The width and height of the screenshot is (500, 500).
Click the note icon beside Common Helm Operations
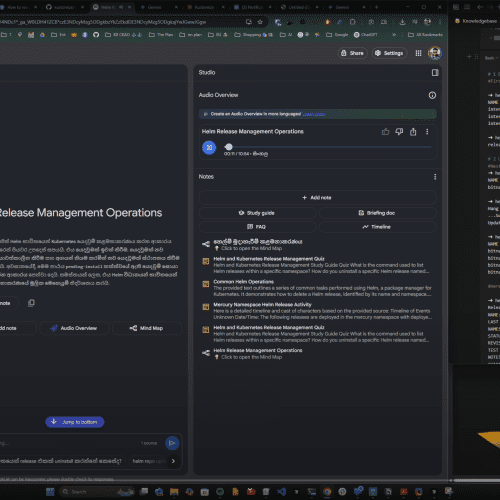click(x=206, y=284)
